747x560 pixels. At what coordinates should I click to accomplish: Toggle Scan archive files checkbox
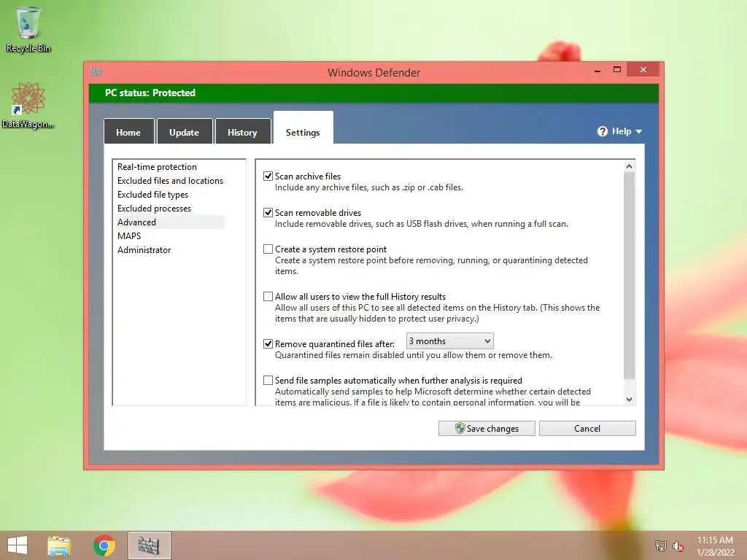pos(268,176)
